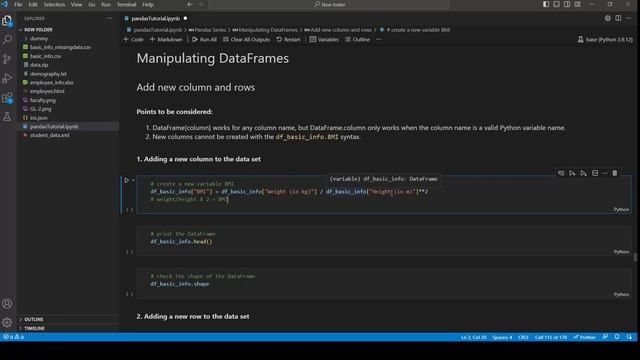The height and width of the screenshot is (360, 640).
Task: Add a new Markdown cell
Action: 166,40
